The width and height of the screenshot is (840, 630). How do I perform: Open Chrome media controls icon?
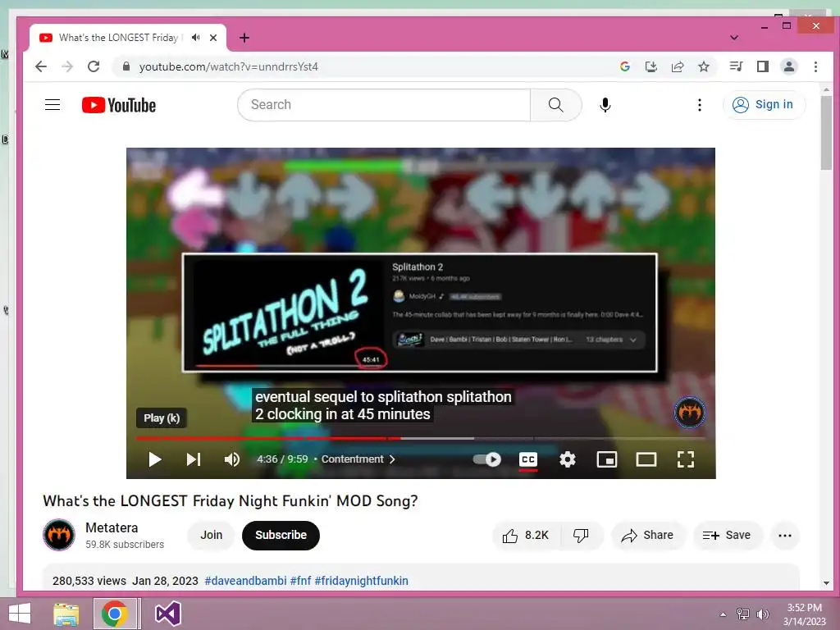(x=736, y=66)
